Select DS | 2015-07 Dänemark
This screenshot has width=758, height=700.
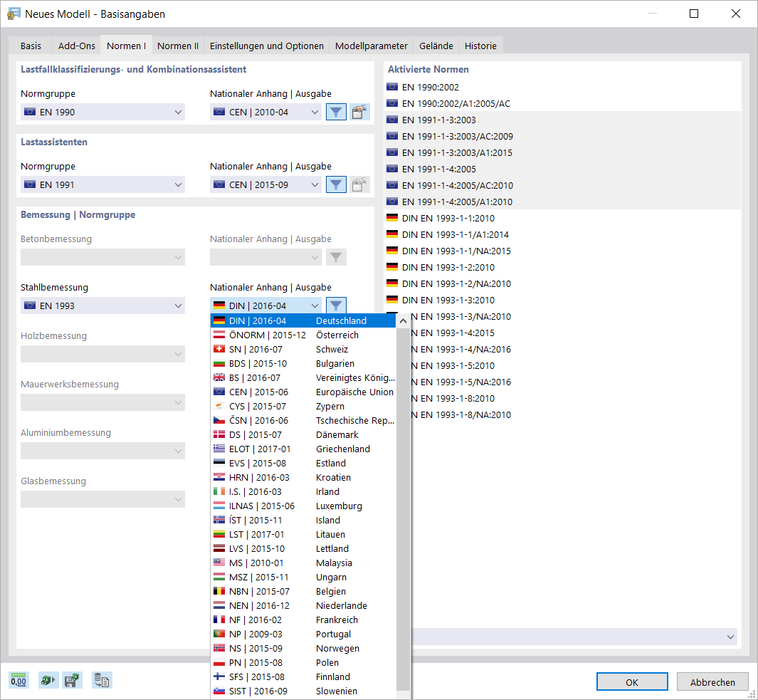303,435
